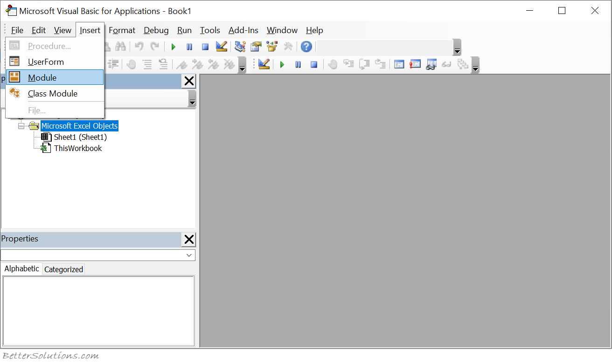
Task: Open the Window menu
Action: [x=282, y=30]
